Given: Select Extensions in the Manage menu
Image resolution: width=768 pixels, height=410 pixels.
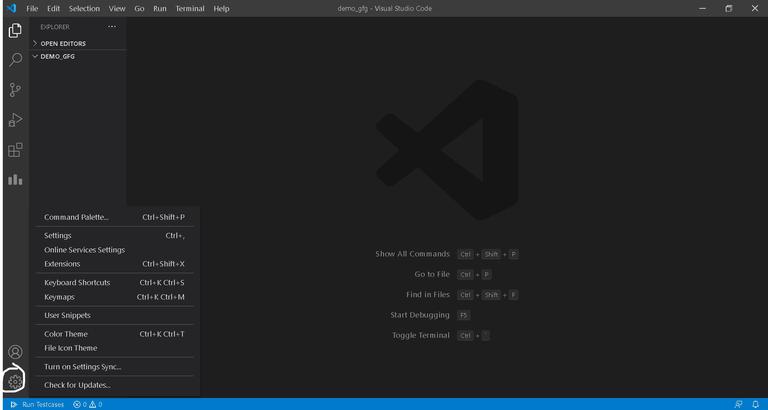Looking at the screenshot, I should tap(115, 264).
